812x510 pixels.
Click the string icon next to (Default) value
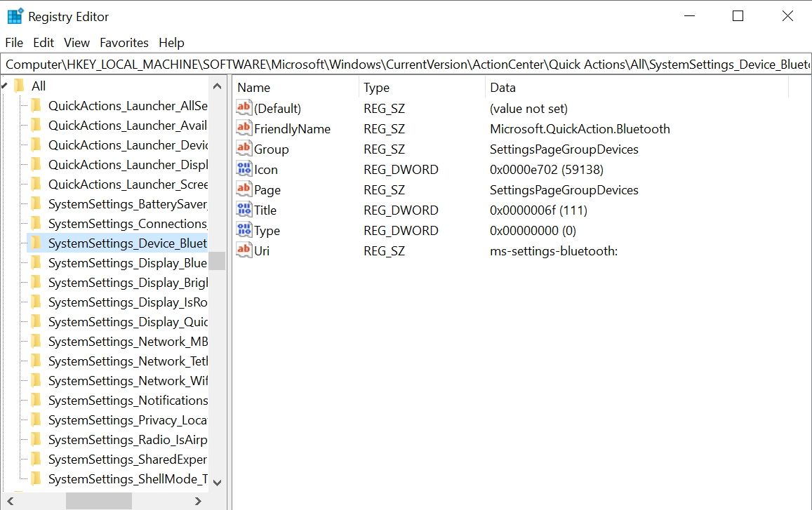click(244, 108)
